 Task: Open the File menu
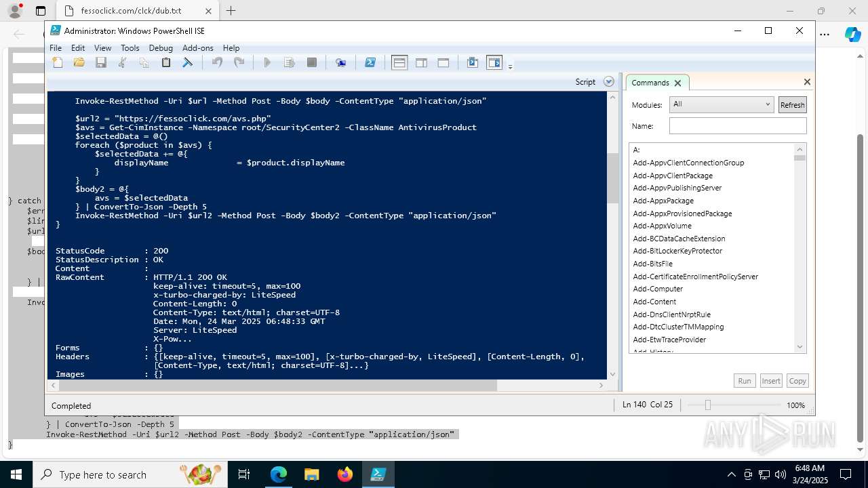[56, 48]
